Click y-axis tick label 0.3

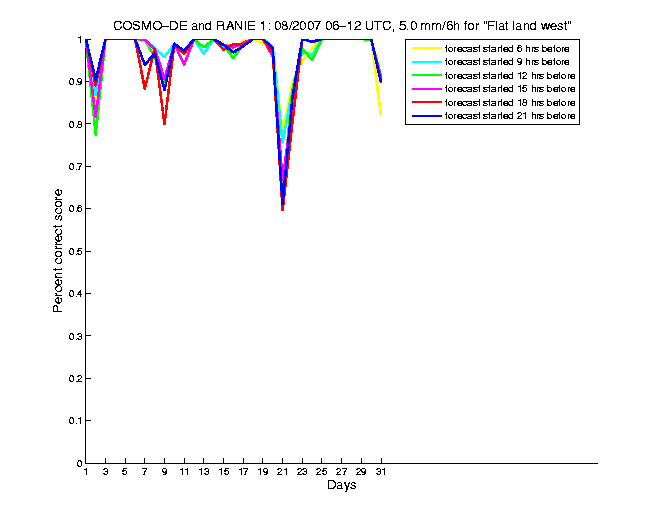(75, 336)
